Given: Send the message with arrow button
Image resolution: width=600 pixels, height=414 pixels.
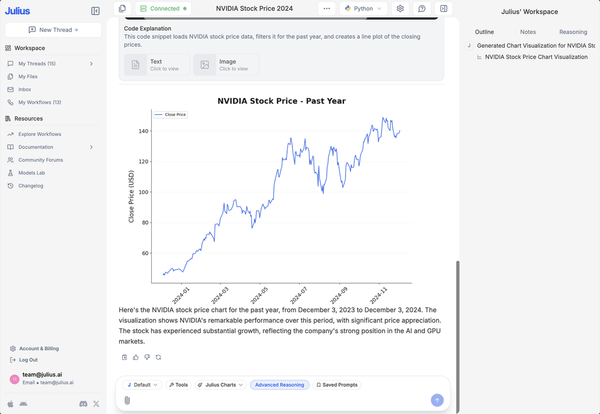Looking at the screenshot, I should [437, 400].
